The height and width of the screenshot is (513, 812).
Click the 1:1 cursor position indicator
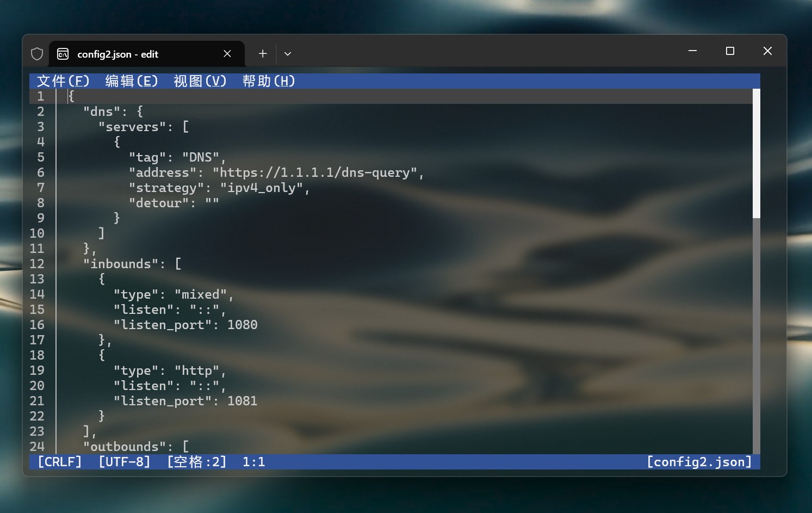pyautogui.click(x=254, y=462)
